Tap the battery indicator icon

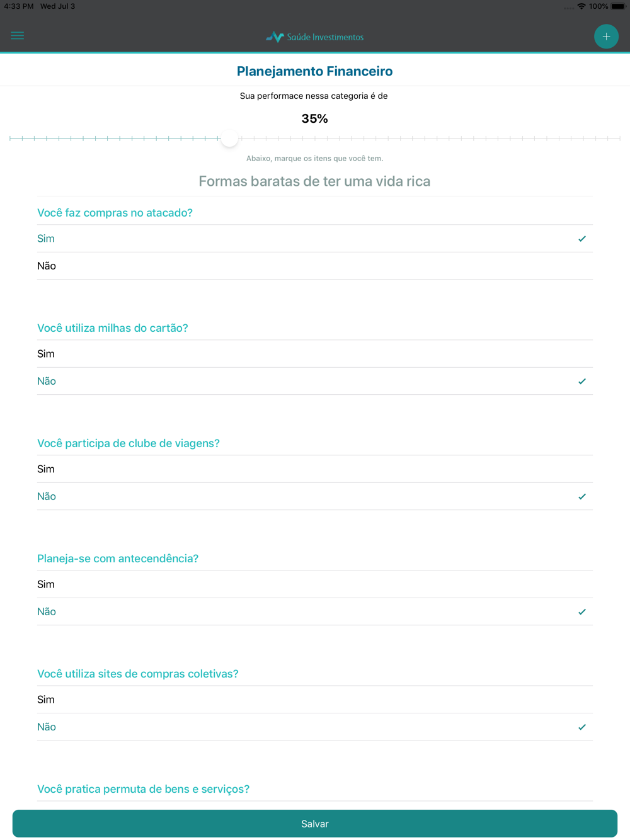(618, 6)
